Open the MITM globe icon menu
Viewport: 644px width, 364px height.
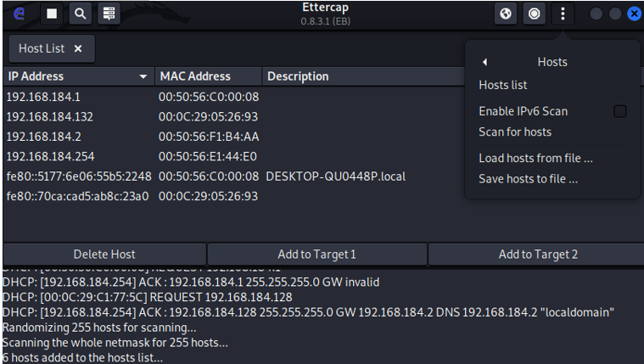506,14
